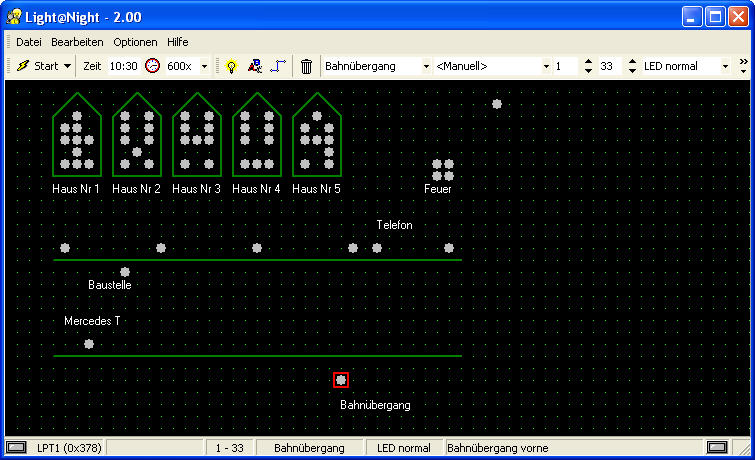755x460 pixels.
Task: Click the time field showing 10:30
Action: pos(123,66)
